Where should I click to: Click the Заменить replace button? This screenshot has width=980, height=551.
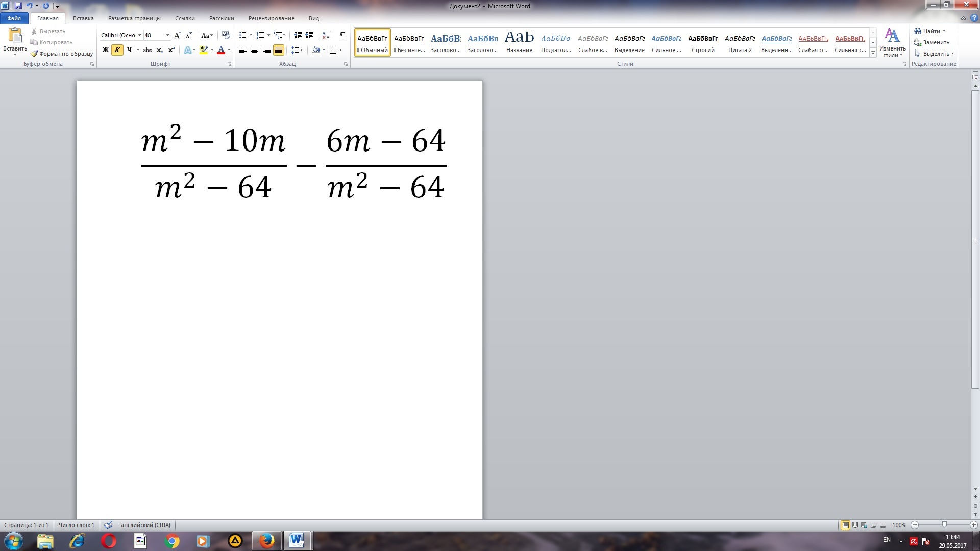click(x=932, y=42)
